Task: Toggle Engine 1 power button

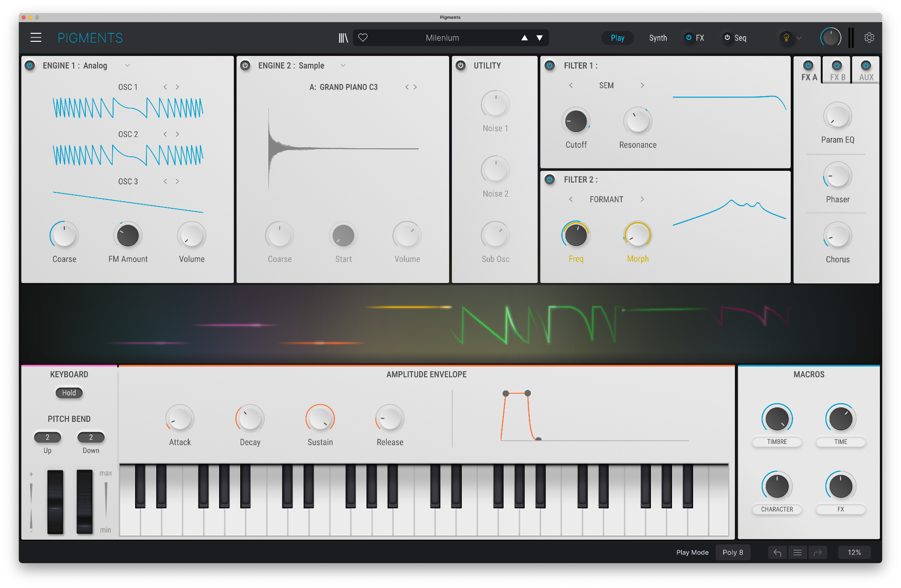Action: (30, 66)
